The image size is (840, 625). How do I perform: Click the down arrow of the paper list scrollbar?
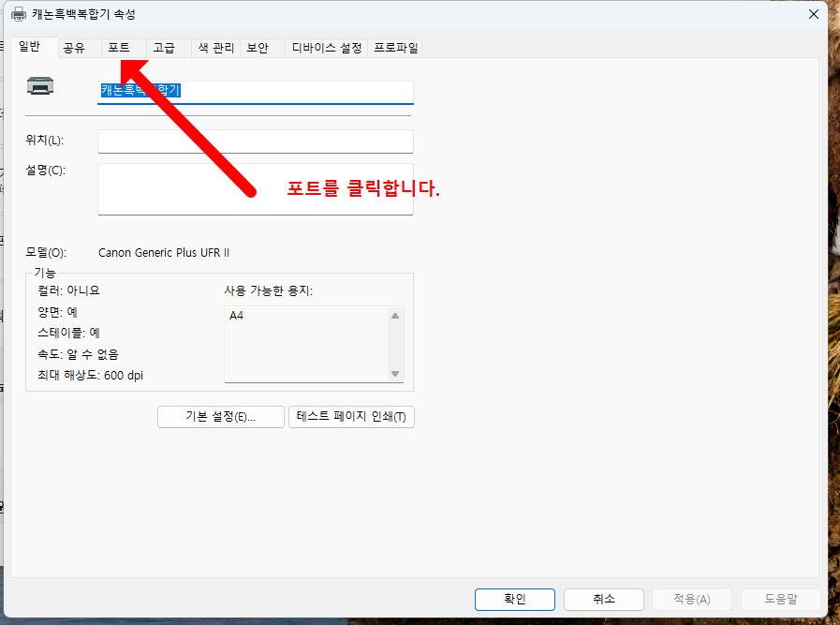pos(394,374)
